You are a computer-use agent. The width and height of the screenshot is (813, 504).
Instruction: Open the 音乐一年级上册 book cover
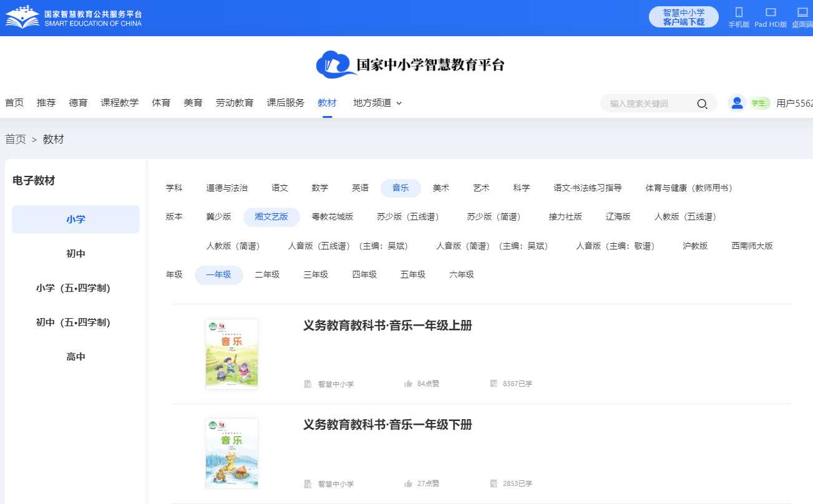coord(231,354)
